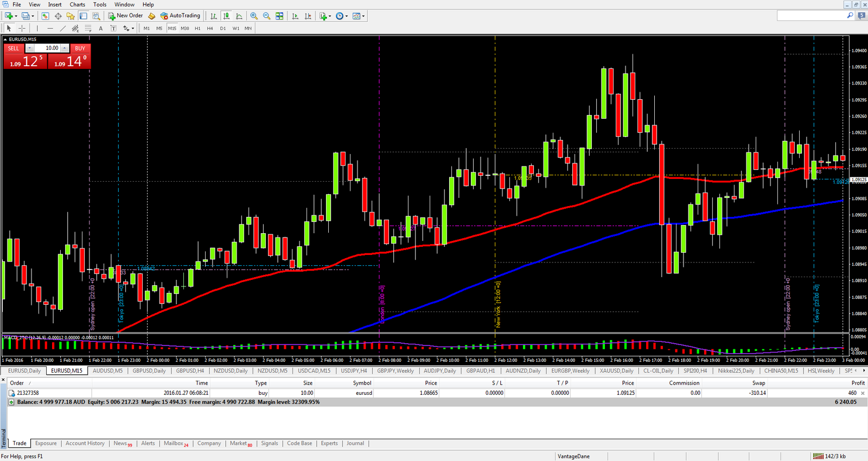
Task: Toggle the H1 timeframe button
Action: click(197, 28)
